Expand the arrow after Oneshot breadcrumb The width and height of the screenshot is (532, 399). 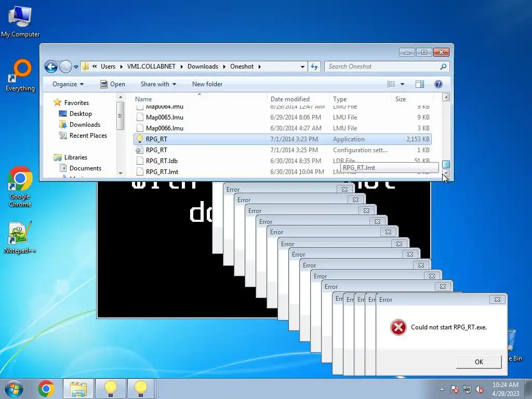coord(260,66)
